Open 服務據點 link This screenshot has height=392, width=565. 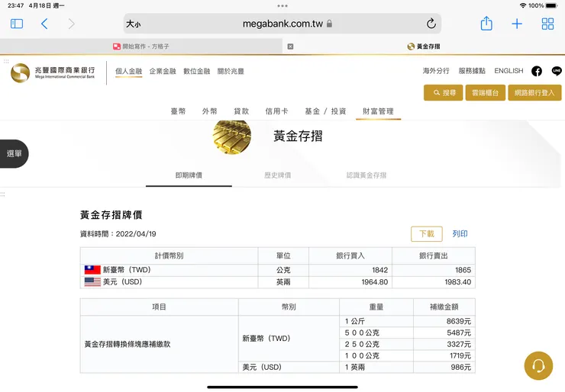pyautogui.click(x=472, y=71)
